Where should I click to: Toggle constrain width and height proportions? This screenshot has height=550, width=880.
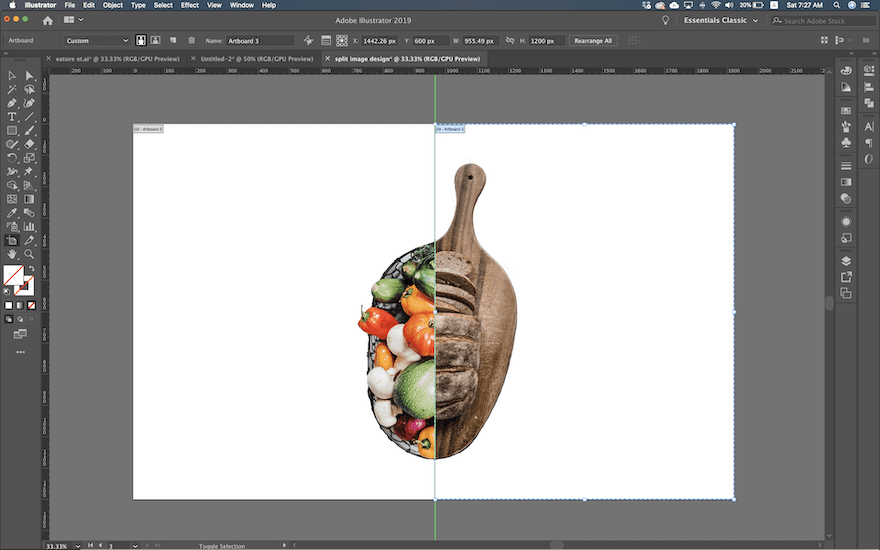point(509,41)
